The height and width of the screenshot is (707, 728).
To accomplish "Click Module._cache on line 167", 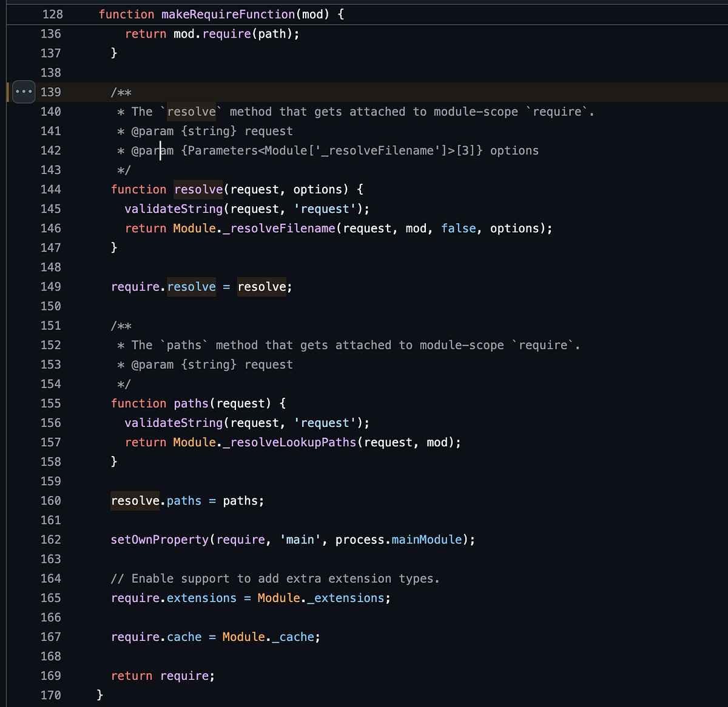I will (270, 637).
